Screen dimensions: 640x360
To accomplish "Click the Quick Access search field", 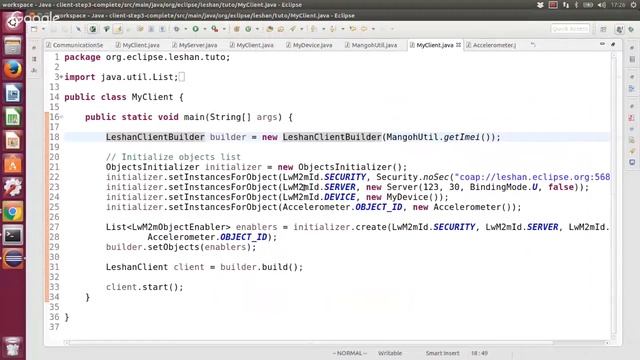I will coord(570,29).
